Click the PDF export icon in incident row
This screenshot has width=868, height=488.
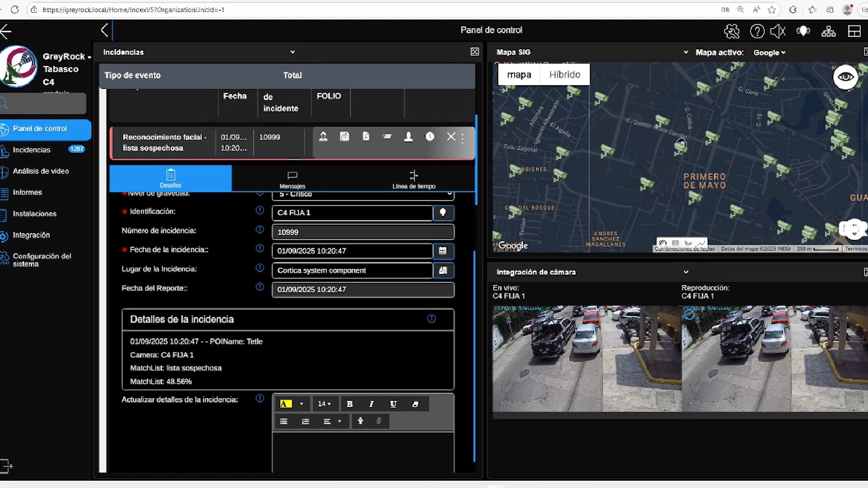click(x=366, y=136)
